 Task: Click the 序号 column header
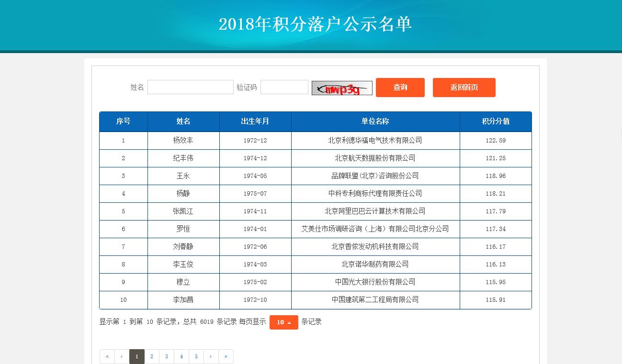124,121
